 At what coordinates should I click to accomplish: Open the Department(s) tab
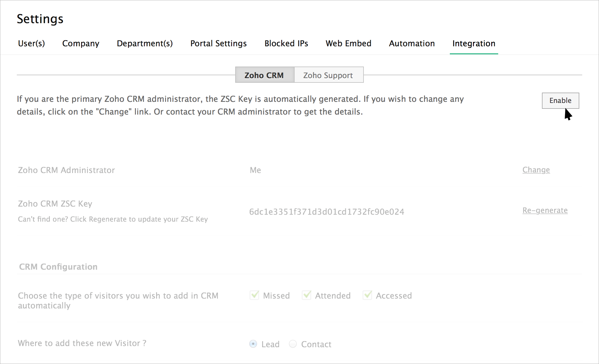coord(145,43)
